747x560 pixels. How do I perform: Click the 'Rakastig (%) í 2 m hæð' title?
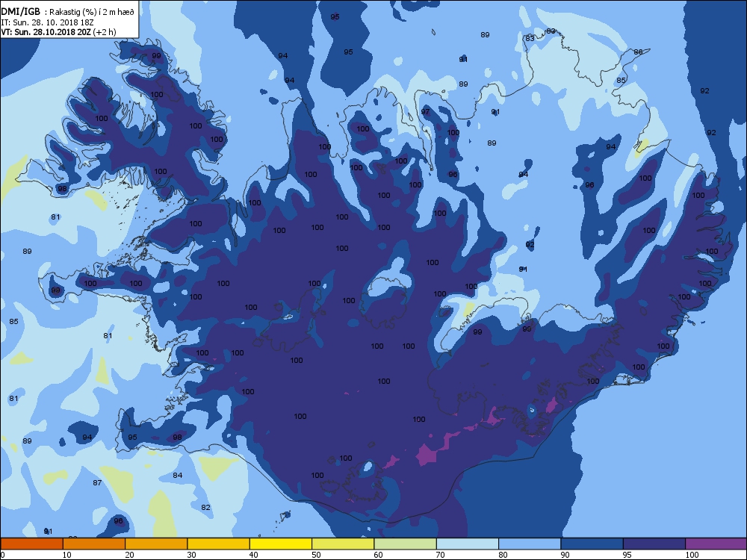pyautogui.click(x=92, y=13)
